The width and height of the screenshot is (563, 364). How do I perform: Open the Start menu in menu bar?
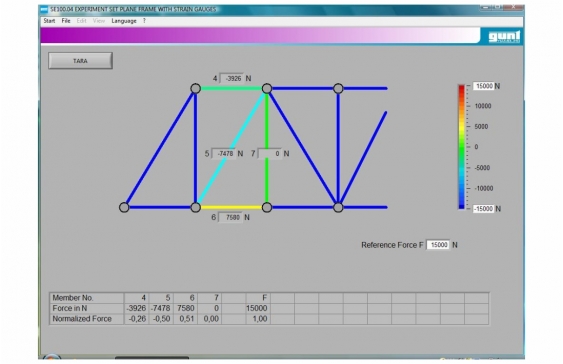pos(49,21)
